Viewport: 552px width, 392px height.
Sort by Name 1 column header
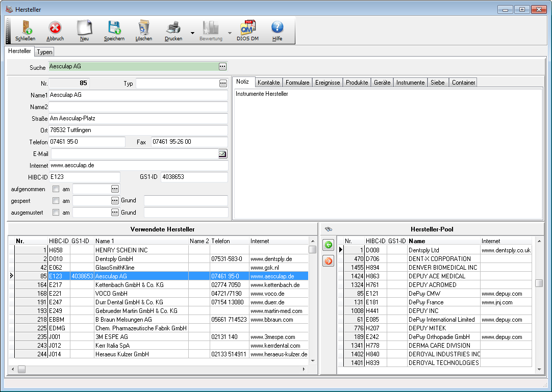[141, 241]
